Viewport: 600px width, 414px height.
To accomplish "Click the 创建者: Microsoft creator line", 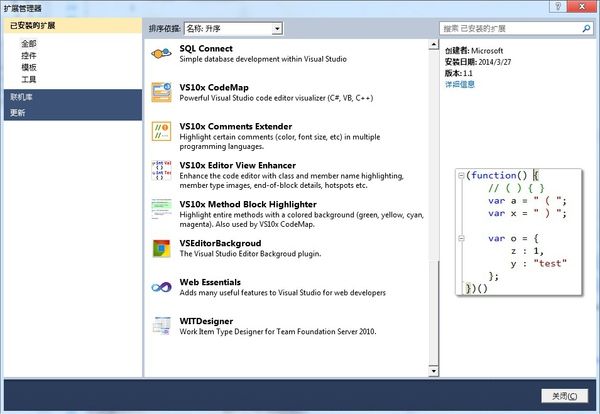I will tap(474, 51).
